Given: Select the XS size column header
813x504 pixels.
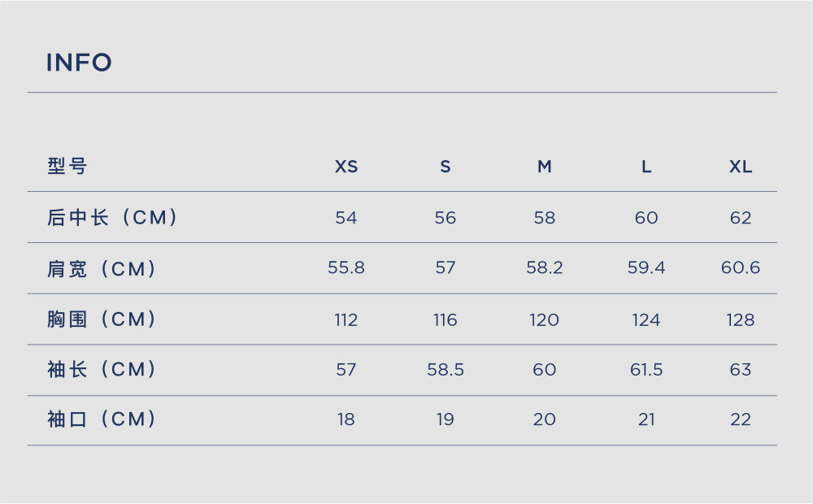Looking at the screenshot, I should pos(346,167).
